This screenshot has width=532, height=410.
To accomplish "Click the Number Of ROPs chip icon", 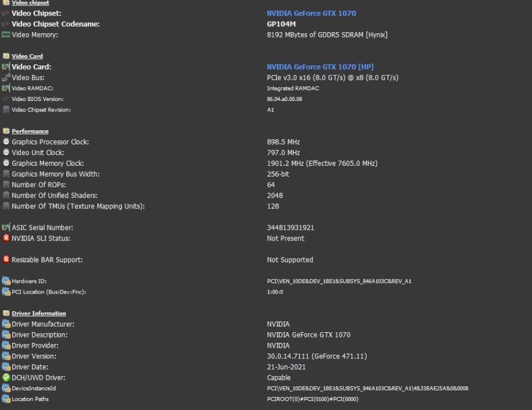I will (6, 185).
